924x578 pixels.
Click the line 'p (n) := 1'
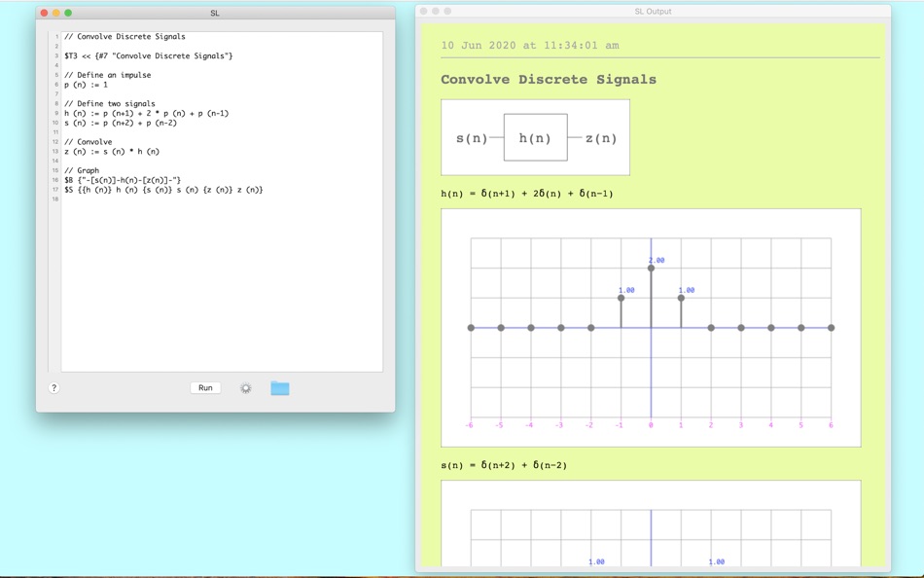(x=86, y=85)
